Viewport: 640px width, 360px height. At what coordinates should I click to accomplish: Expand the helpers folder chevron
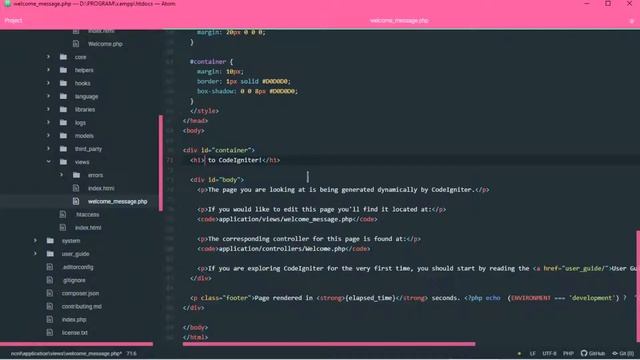48,70
